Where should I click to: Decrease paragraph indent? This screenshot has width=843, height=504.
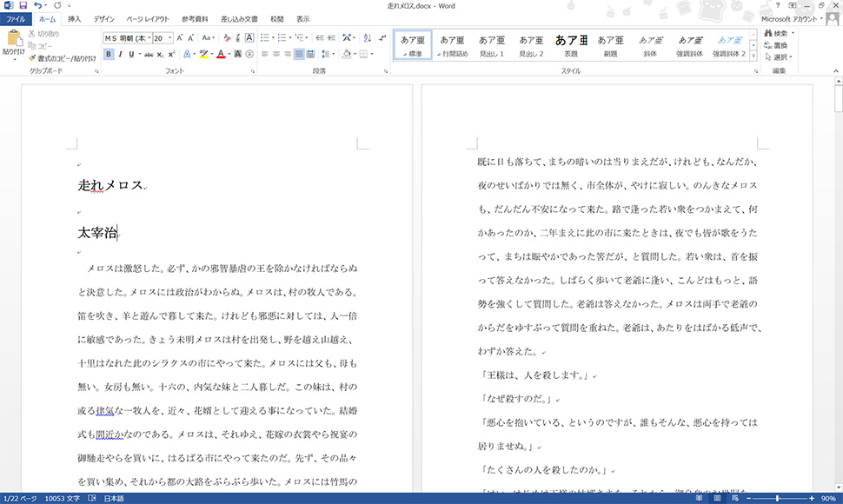[x=319, y=38]
